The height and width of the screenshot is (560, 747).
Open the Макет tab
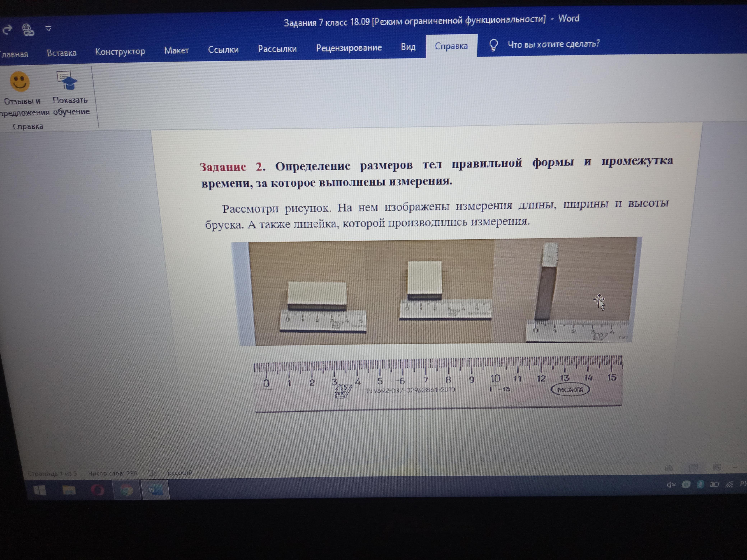click(176, 50)
